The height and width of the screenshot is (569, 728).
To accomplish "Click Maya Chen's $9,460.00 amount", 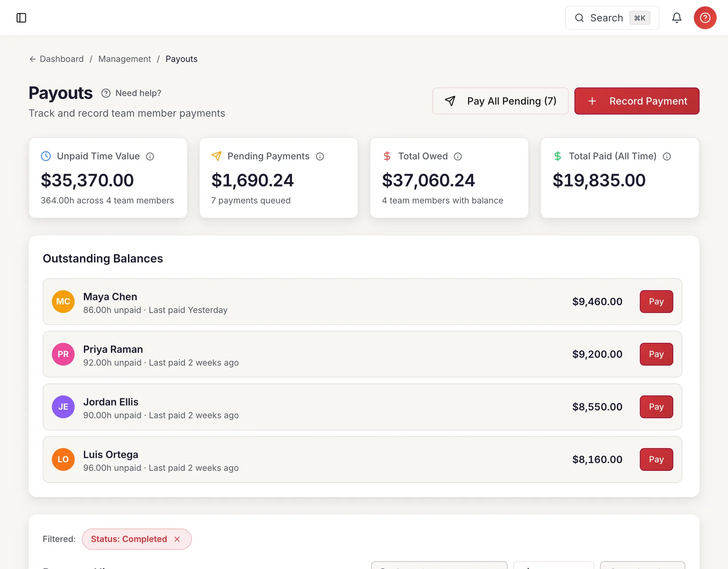I will (x=597, y=302).
